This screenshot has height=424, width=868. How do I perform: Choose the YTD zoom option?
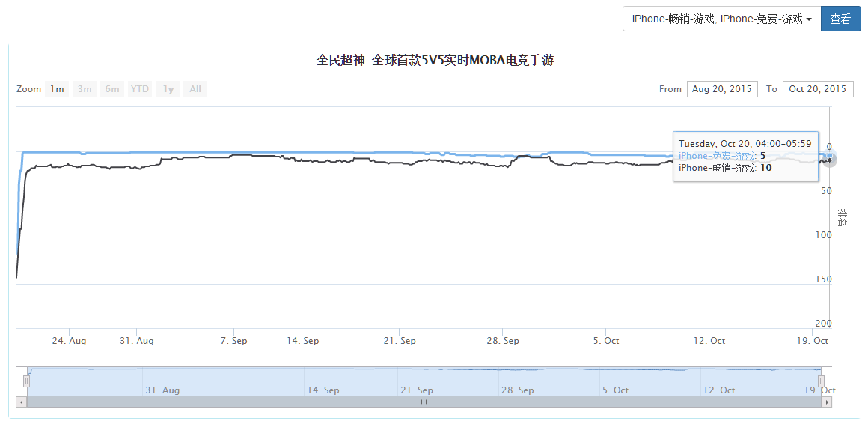point(139,89)
